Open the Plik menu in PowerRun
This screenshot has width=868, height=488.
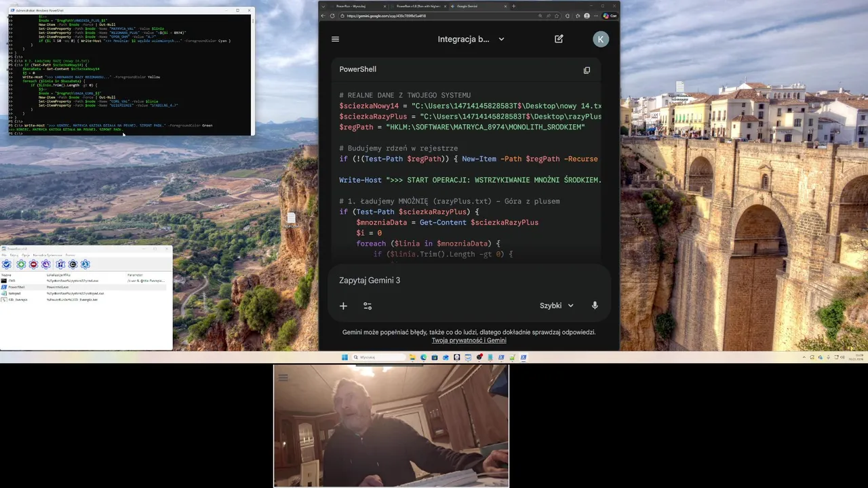coord(4,255)
